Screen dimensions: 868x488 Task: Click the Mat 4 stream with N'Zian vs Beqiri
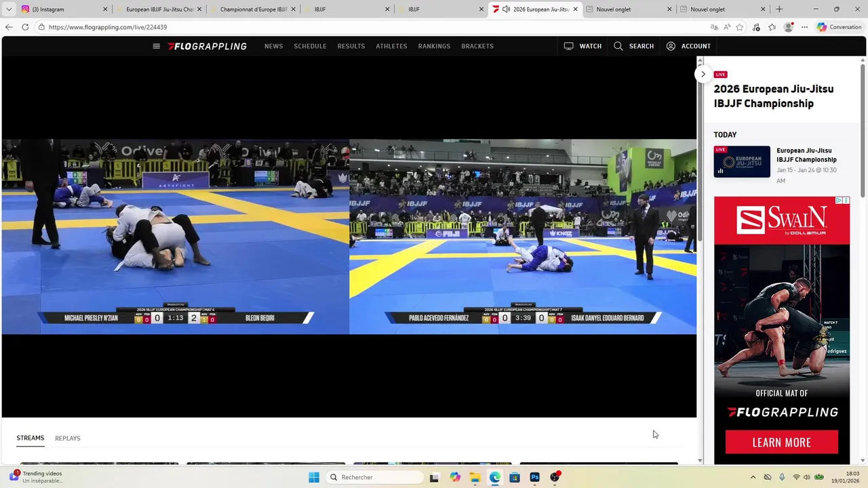pyautogui.click(x=175, y=237)
